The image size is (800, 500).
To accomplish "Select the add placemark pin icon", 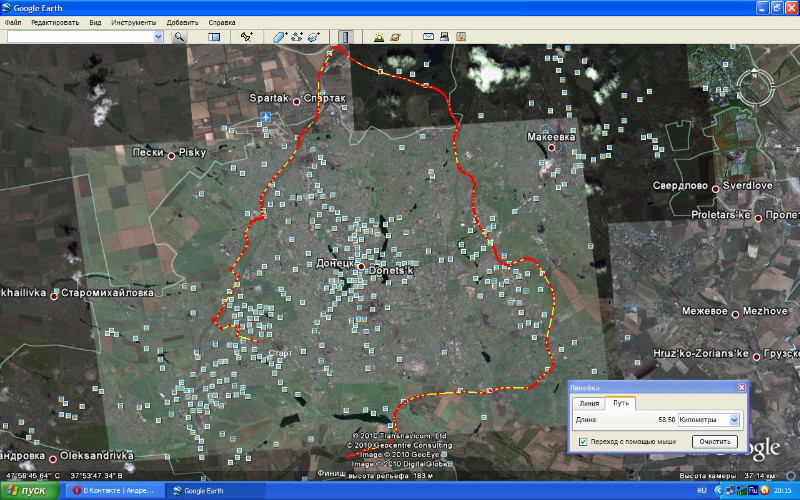I will point(246,36).
